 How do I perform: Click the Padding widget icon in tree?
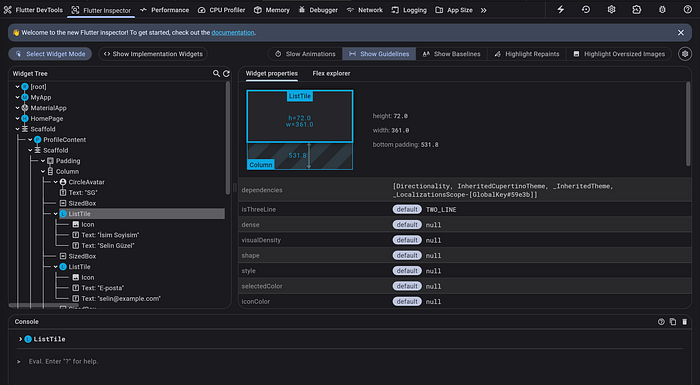tap(50, 161)
